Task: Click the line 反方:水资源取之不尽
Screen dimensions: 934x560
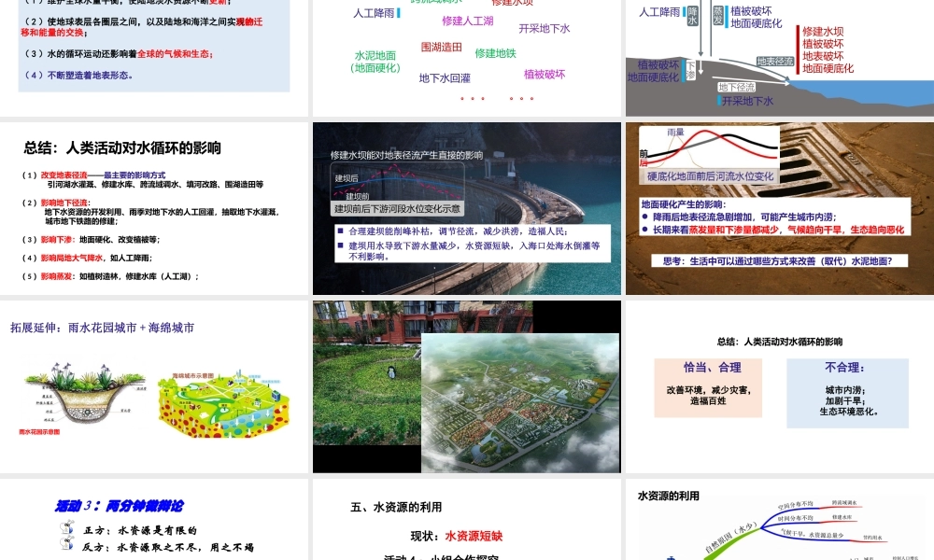Action: (x=168, y=547)
